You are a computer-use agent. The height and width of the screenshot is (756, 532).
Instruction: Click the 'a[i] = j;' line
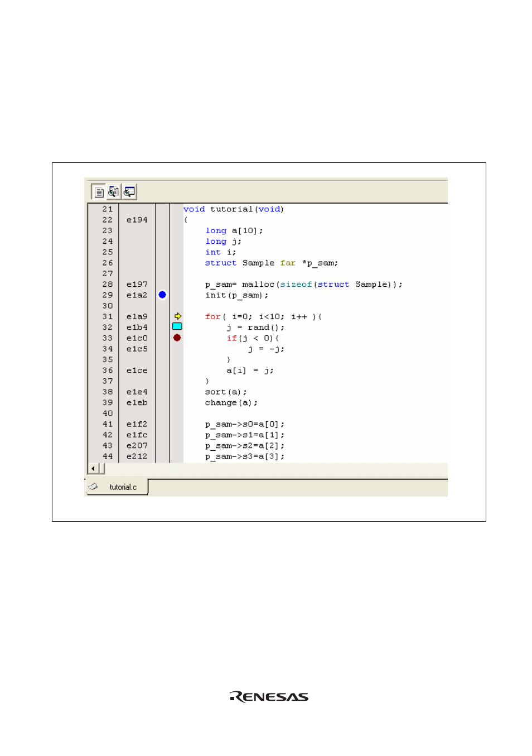coord(250,370)
